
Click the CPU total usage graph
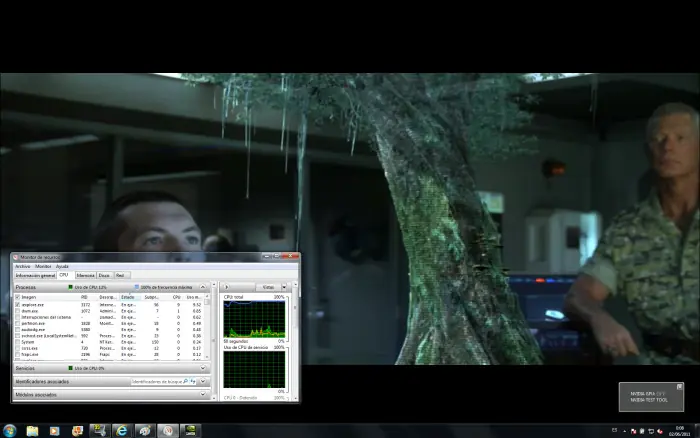coord(254,319)
